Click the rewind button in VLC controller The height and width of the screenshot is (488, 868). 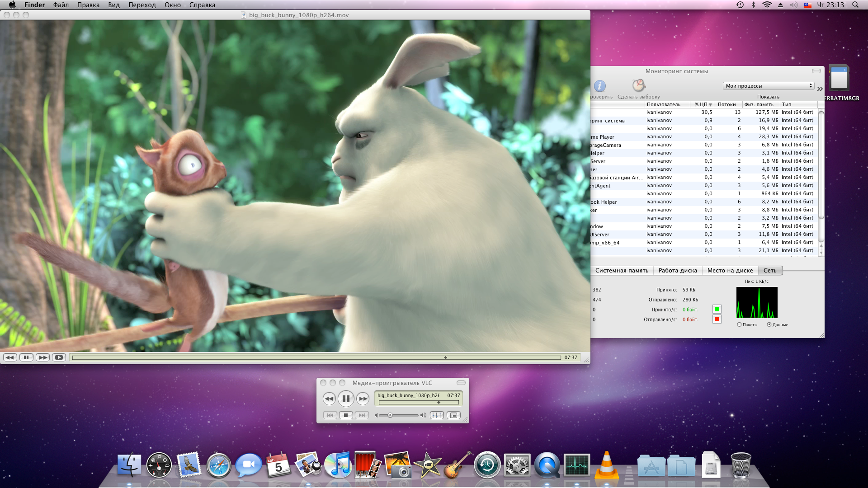[x=329, y=399]
